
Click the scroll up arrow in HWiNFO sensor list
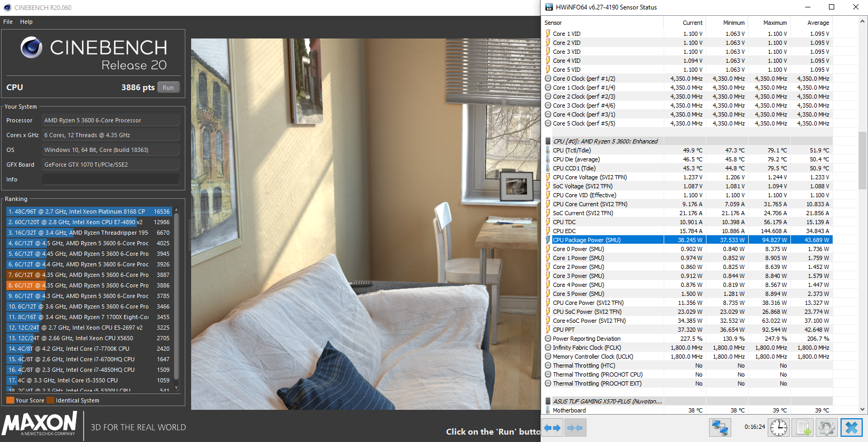coord(863,21)
